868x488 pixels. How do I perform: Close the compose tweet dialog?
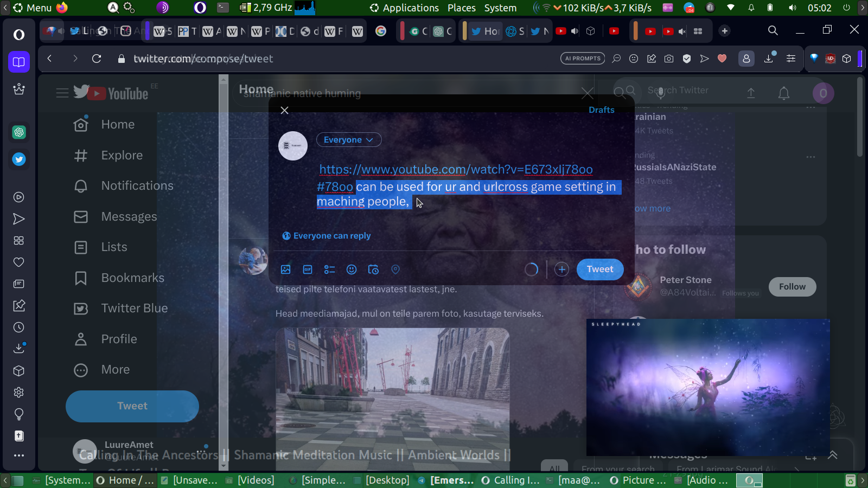click(284, 110)
